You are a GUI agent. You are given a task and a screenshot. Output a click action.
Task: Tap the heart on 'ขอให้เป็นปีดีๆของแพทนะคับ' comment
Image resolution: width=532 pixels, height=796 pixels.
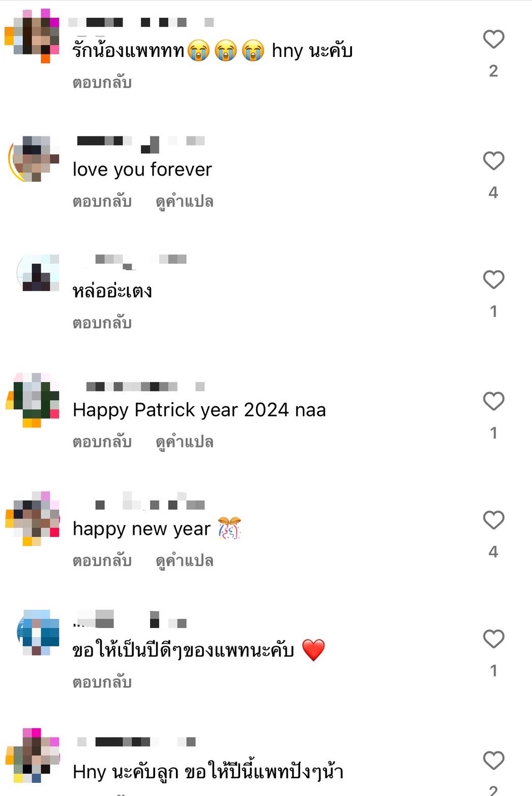493,639
